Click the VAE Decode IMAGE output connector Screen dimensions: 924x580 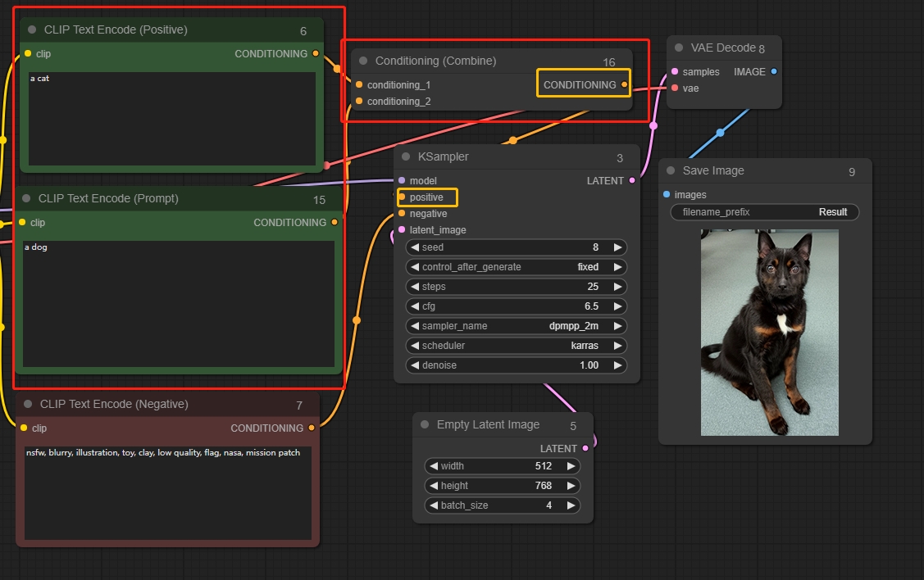pyautogui.click(x=774, y=72)
